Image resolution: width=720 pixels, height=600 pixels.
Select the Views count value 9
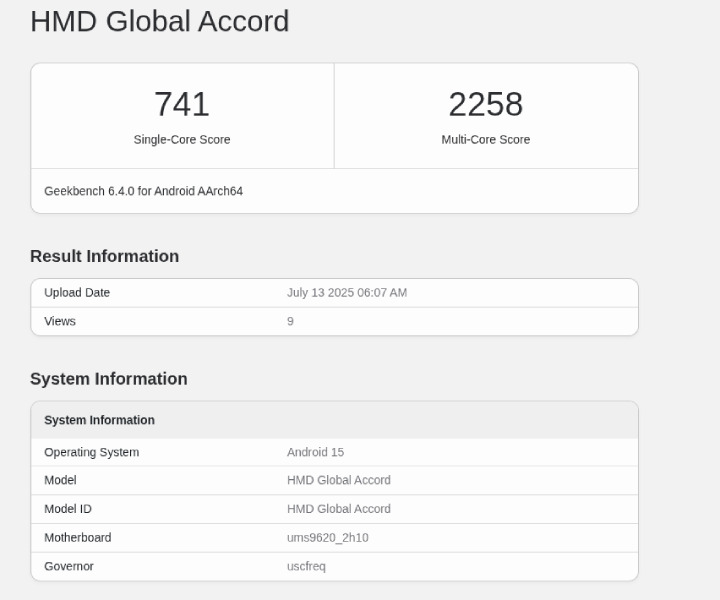[x=290, y=321]
